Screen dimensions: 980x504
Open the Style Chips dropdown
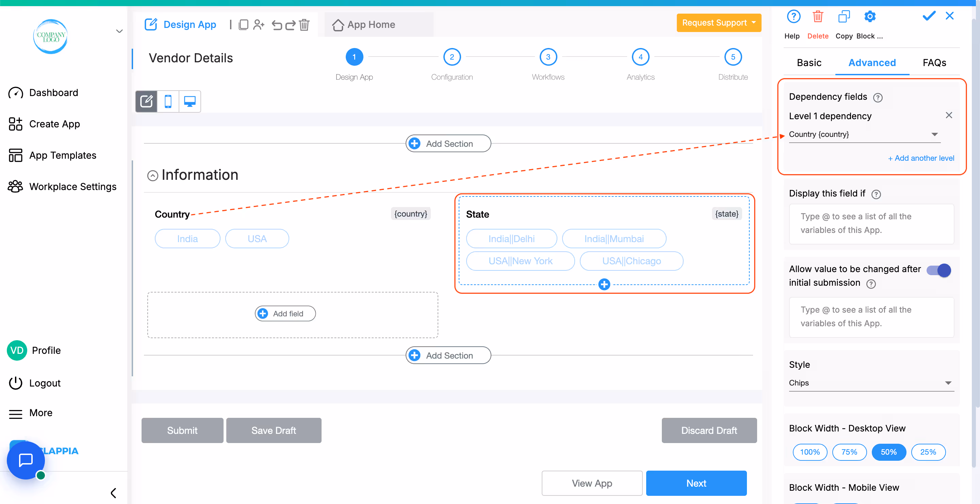click(871, 383)
